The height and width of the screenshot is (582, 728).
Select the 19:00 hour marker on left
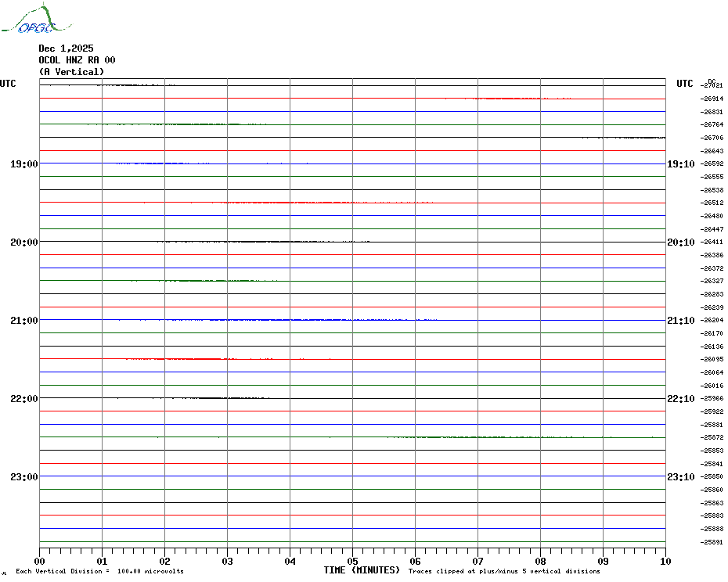tap(23, 164)
